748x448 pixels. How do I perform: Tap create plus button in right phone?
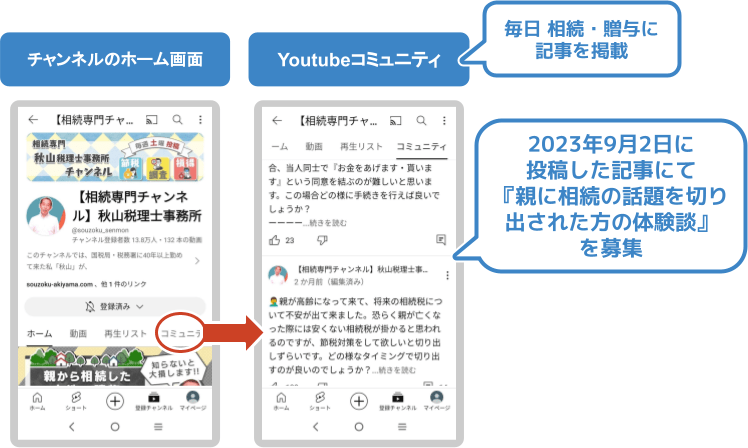click(359, 401)
